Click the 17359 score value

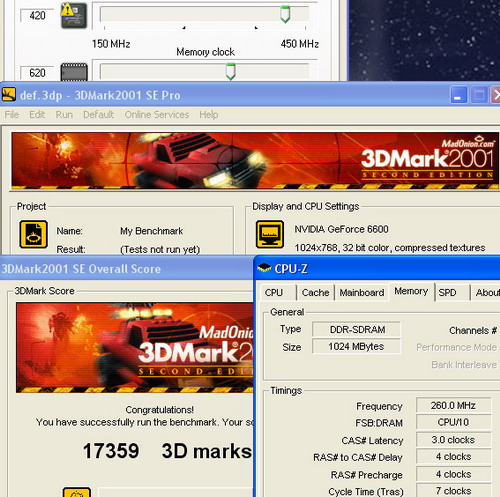point(111,451)
